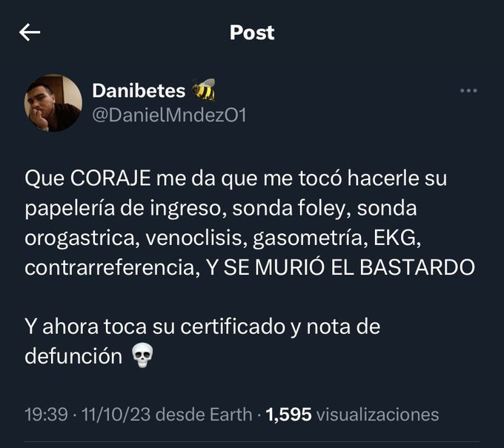This screenshot has width=504, height=448.
Task: Open the three-dot more options menu
Action: pos(468,91)
